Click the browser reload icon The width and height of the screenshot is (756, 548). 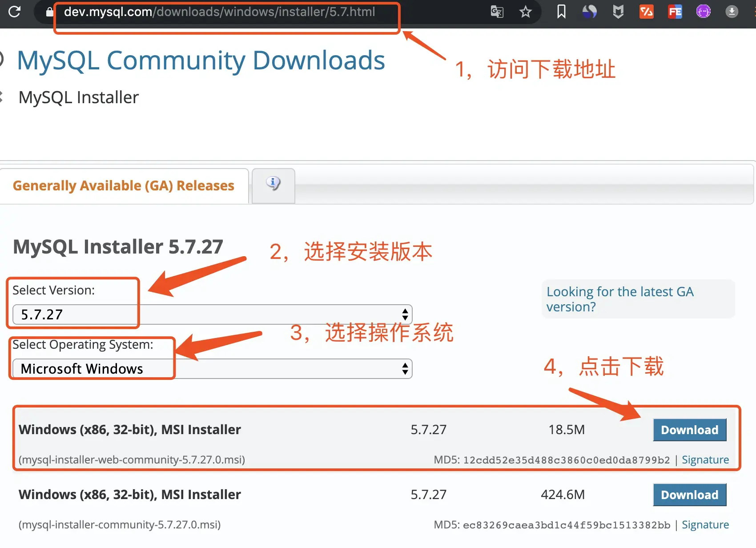15,12
